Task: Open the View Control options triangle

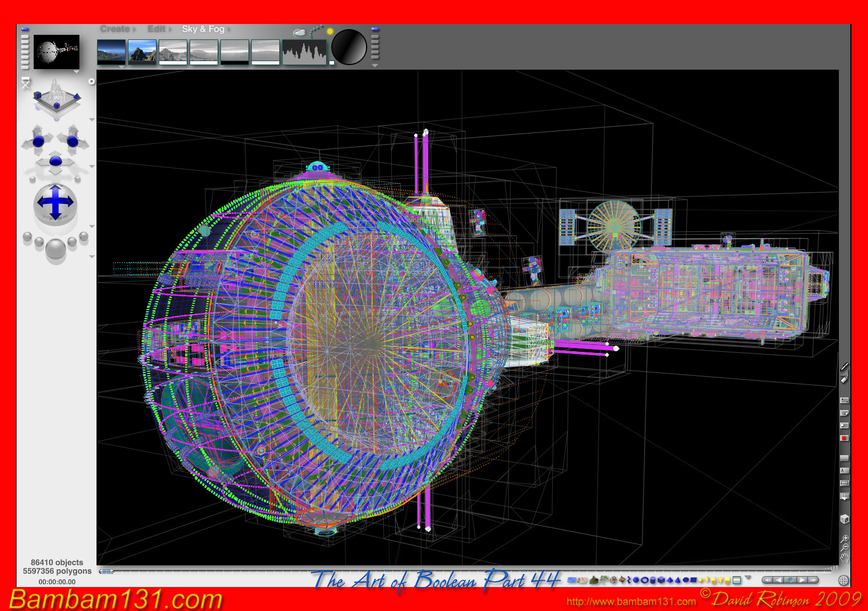Action: click(x=92, y=119)
